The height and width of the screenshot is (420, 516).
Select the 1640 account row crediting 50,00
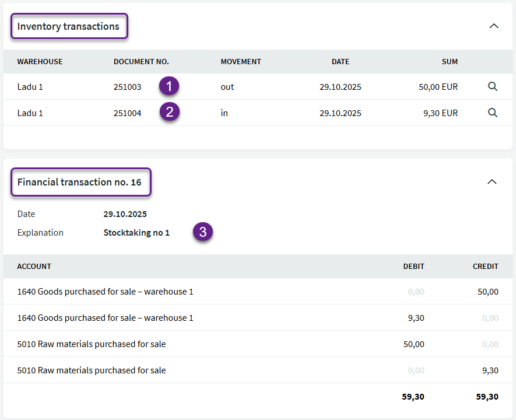(105, 292)
